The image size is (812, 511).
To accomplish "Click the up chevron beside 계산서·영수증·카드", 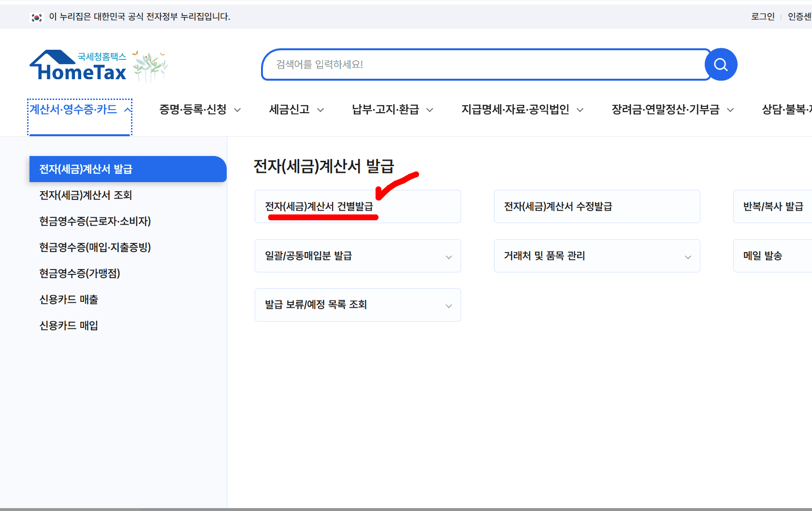I will [x=128, y=110].
